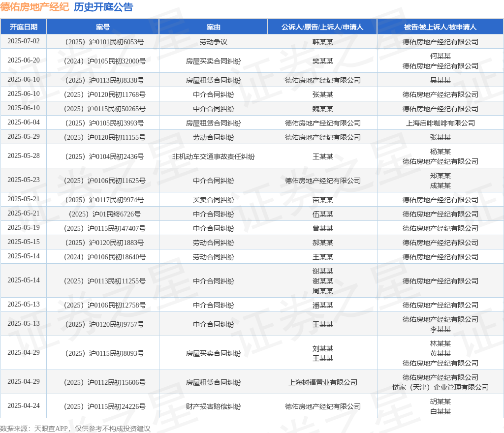This screenshot has width=504, height=433.
Task: Click case number (2025)沪0120民初9757号
Action: click(104, 324)
